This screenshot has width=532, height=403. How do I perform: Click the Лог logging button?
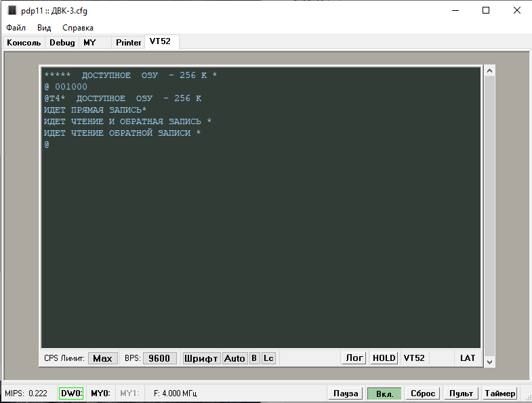353,358
